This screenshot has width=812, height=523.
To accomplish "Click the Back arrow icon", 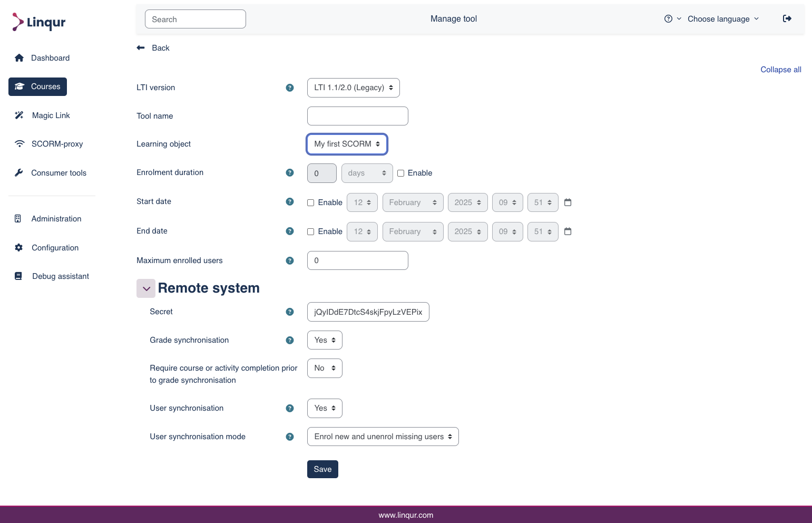I will pos(141,48).
